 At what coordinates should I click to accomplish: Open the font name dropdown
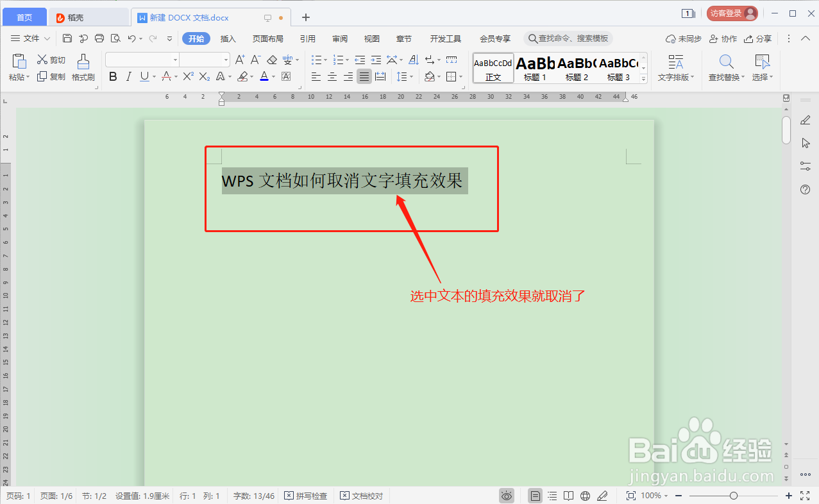(x=176, y=60)
